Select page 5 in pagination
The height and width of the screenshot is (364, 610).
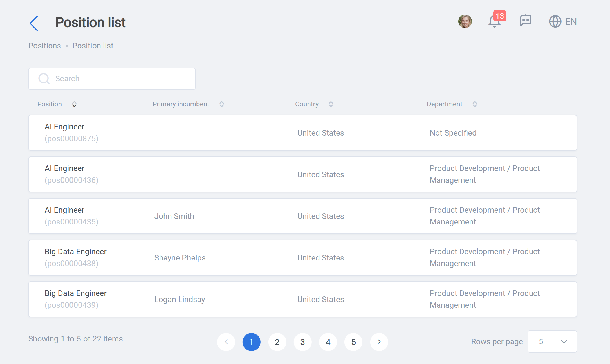click(x=353, y=342)
